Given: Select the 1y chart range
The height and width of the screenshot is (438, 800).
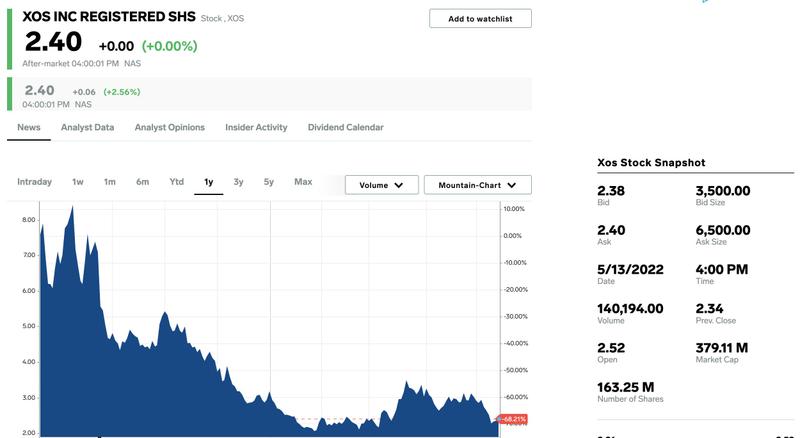Looking at the screenshot, I should [209, 182].
